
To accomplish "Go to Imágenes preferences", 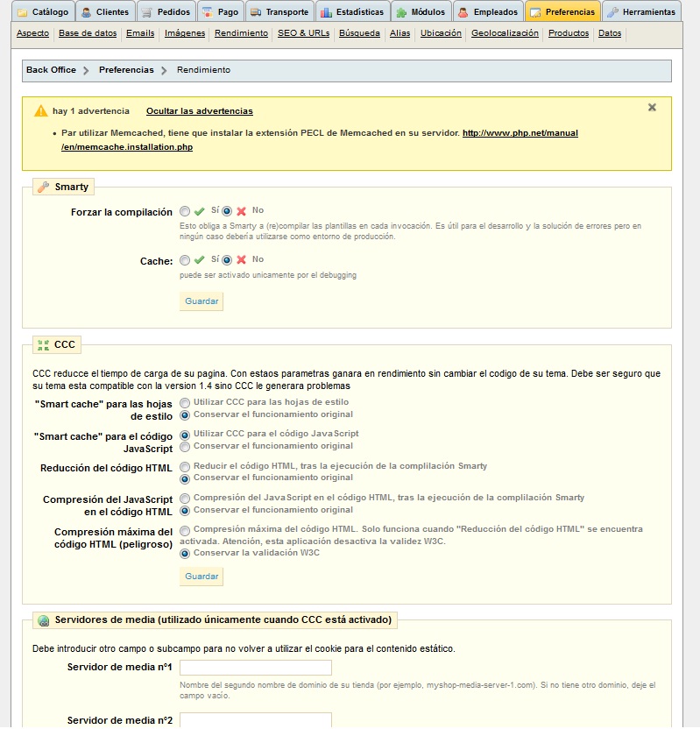I will pos(185,33).
